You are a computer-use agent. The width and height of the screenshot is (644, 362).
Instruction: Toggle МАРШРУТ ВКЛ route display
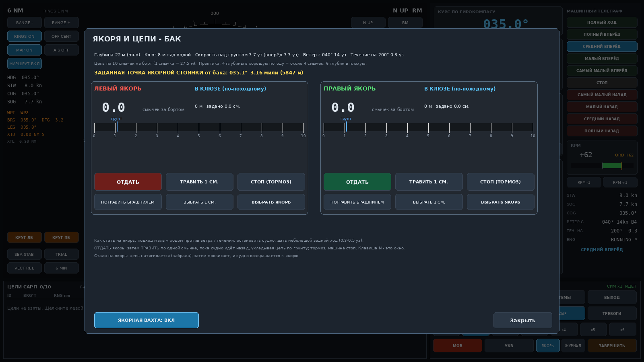point(25,64)
